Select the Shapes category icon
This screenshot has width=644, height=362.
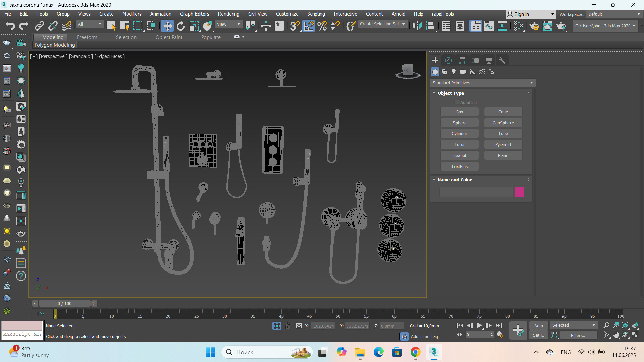[444, 72]
